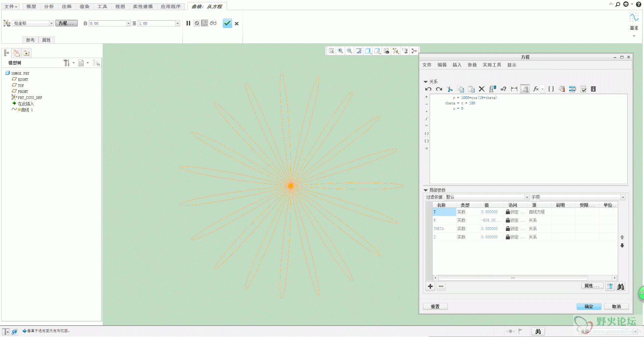The height and width of the screenshot is (337, 644).
Task: Open the 文件 menu in 方程 dialog
Action: 427,65
